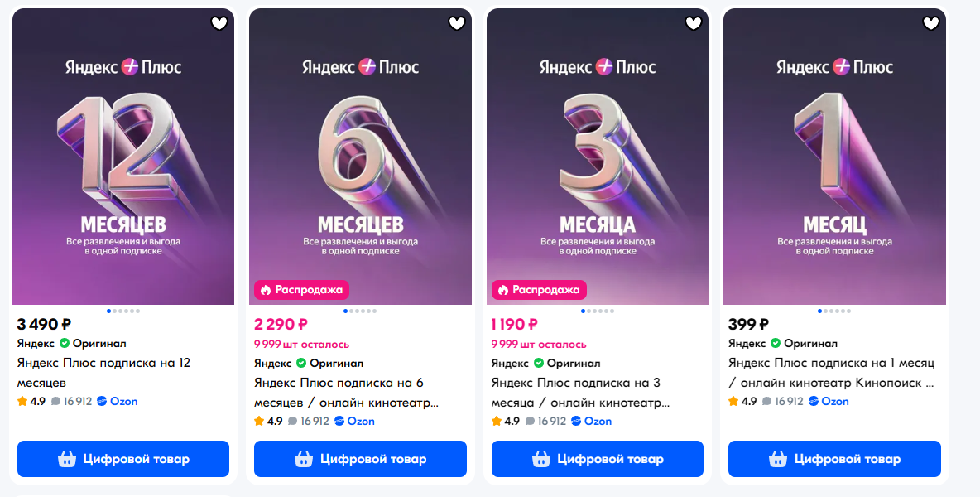Toggle favorite heart on 6-month card
This screenshot has width=980, height=497.
[x=457, y=24]
